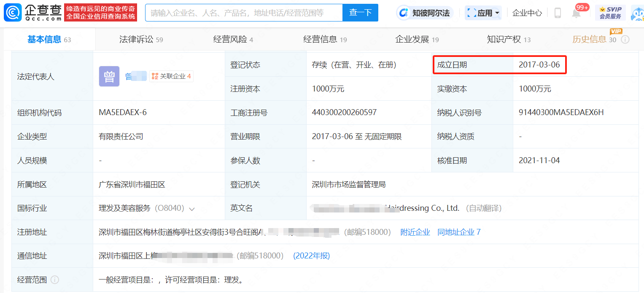Image resolution: width=644 pixels, height=293 pixels.
Task: Click the 经营范围 理发 description text
Action: (x=171, y=280)
